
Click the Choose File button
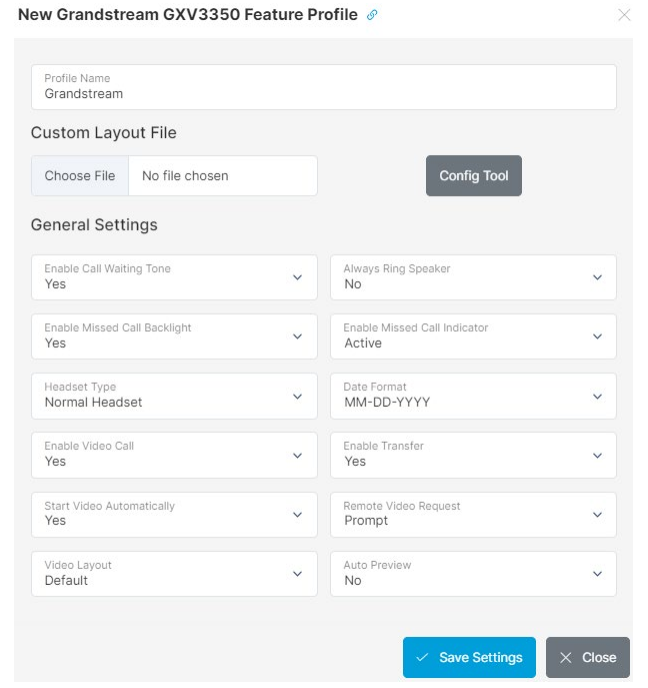click(80, 176)
